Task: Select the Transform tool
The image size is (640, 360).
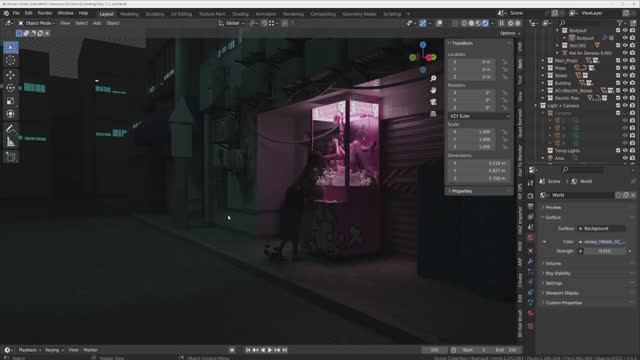Action: pos(11,114)
